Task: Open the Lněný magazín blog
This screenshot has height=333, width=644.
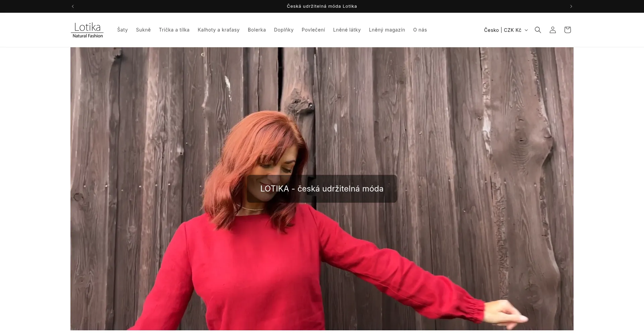Action: pyautogui.click(x=387, y=30)
